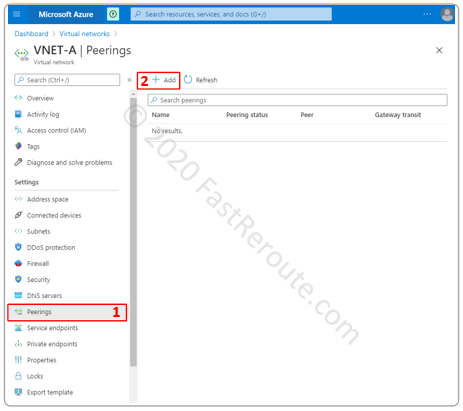The image size is (463, 411).
Task: Click the Export template monitor icon
Action: point(18,392)
